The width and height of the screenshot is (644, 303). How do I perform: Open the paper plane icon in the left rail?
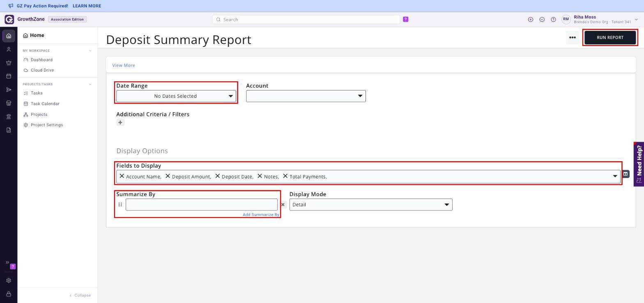[9, 90]
